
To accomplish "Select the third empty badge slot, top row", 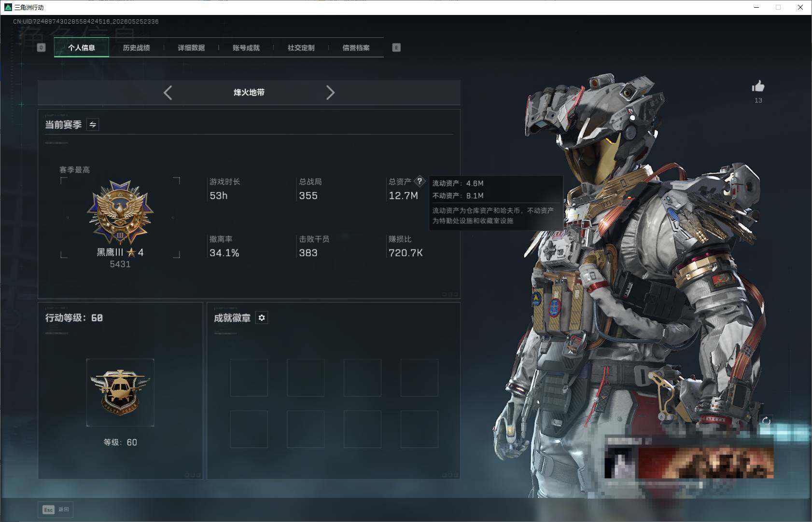I will coord(363,378).
